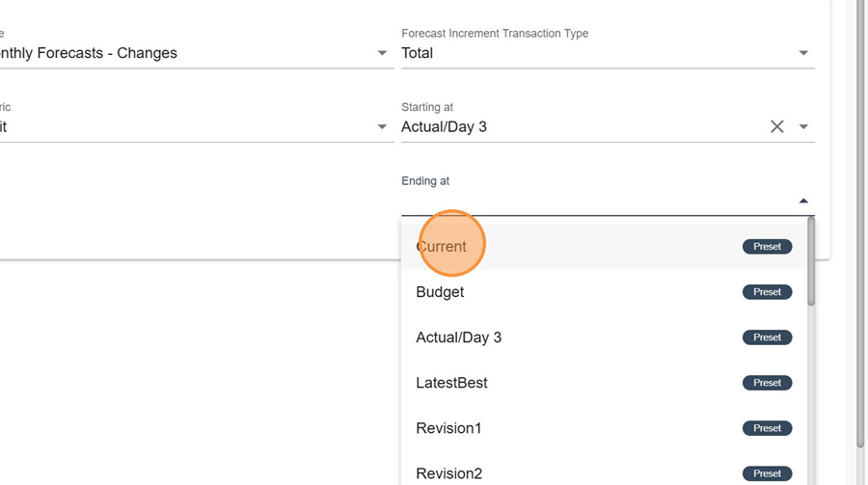Pick the LatestBest option
This screenshot has height=485, width=868.
pos(451,383)
